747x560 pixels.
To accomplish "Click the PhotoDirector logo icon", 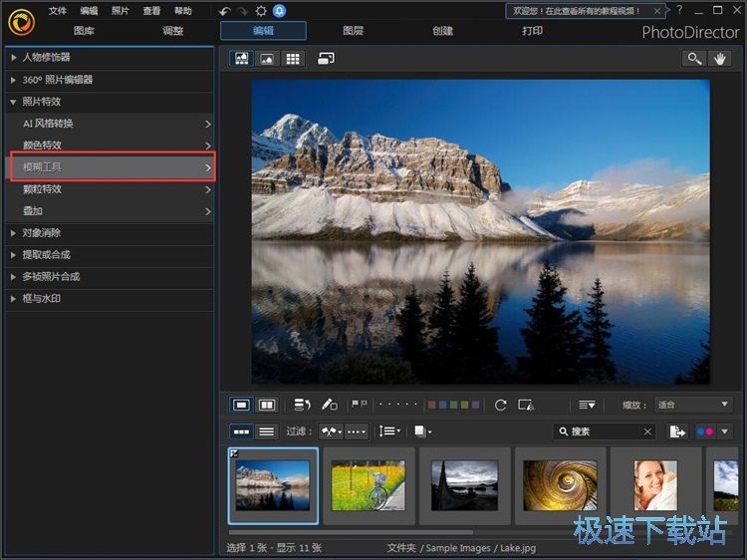I will click(x=22, y=22).
